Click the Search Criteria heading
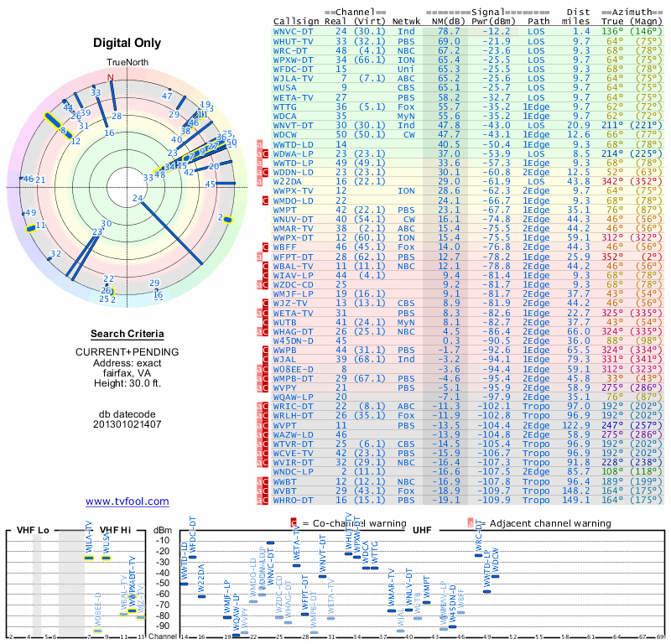Viewport: 671px width, 644px height. pyautogui.click(x=127, y=334)
